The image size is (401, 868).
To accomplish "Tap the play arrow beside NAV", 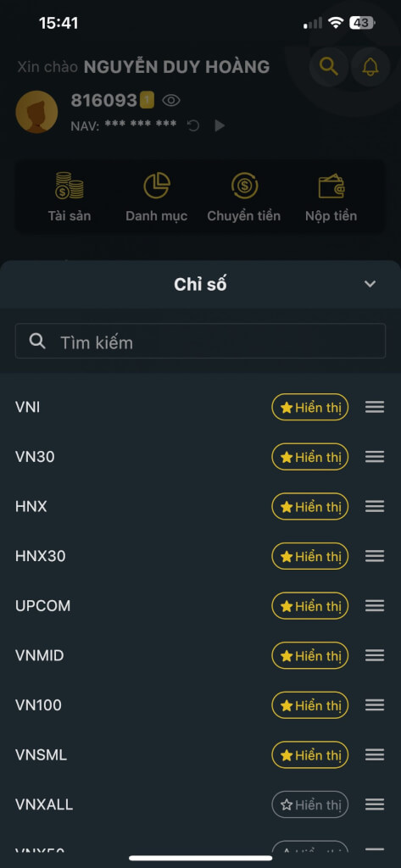I will point(220,125).
